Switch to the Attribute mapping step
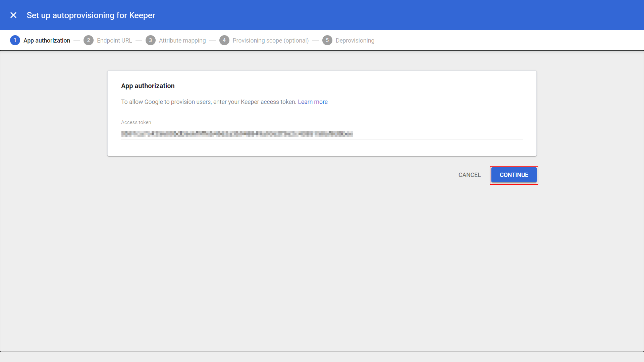This screenshot has width=644, height=362. pos(182,40)
